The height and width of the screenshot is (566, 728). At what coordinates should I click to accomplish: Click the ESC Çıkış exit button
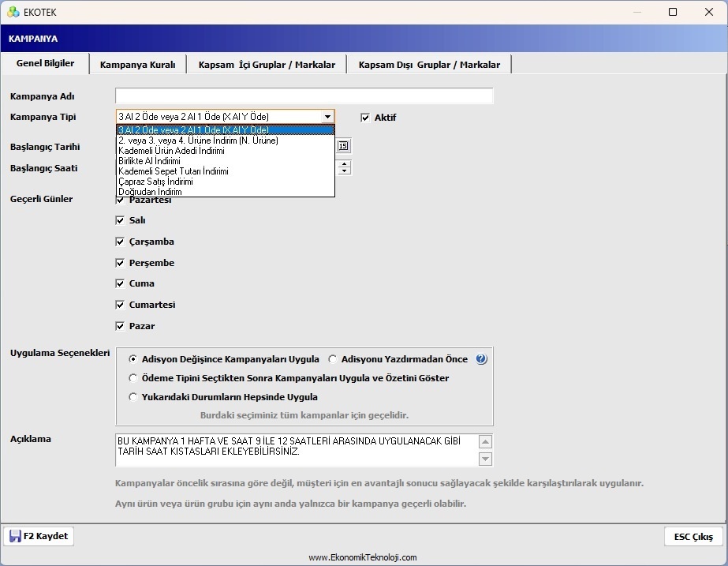pyautogui.click(x=693, y=537)
